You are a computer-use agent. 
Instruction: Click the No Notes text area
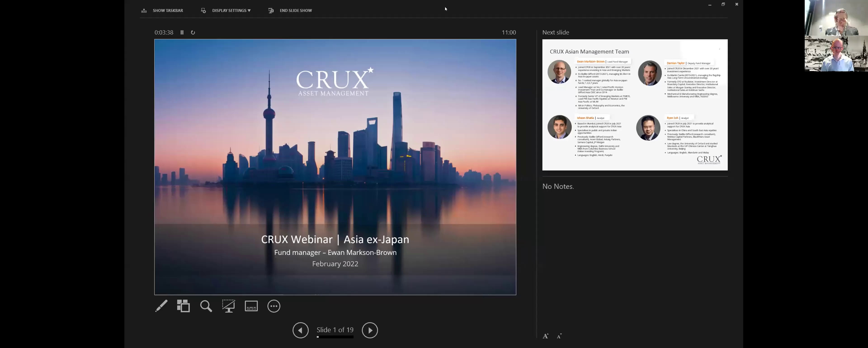(x=558, y=186)
